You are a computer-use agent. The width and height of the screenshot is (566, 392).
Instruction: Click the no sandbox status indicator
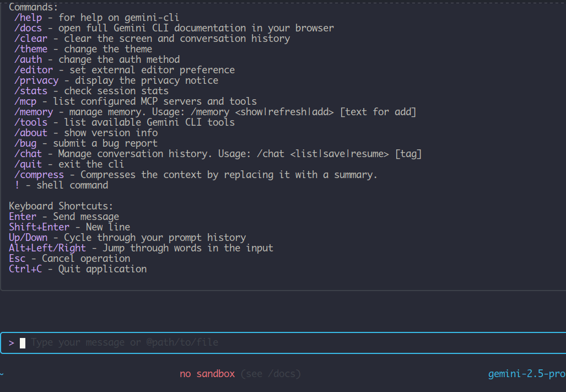208,373
